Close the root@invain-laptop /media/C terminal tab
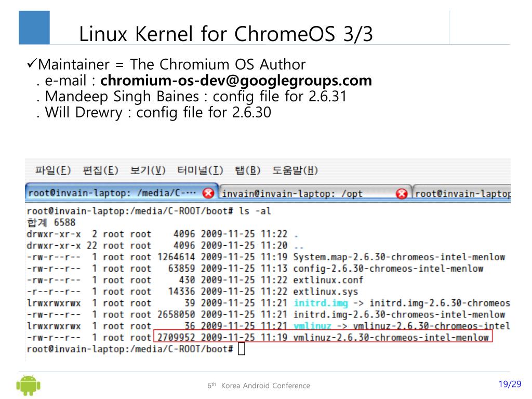532x399 pixels. click(x=208, y=193)
